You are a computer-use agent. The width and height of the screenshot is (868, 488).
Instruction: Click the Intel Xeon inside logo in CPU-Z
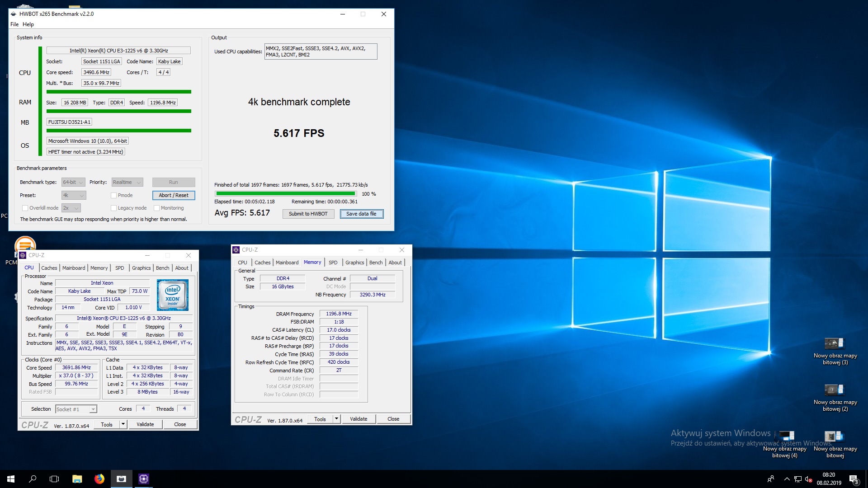point(173,295)
